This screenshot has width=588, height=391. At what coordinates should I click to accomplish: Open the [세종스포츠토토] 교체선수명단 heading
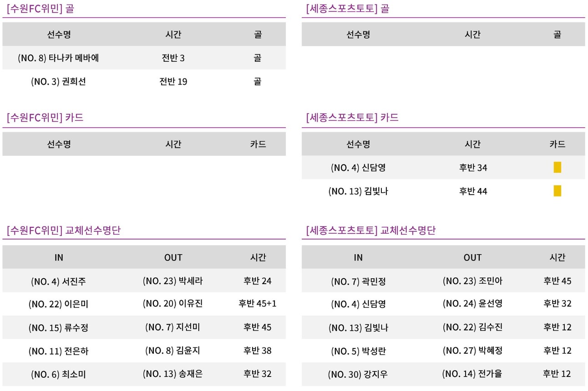[x=371, y=231]
